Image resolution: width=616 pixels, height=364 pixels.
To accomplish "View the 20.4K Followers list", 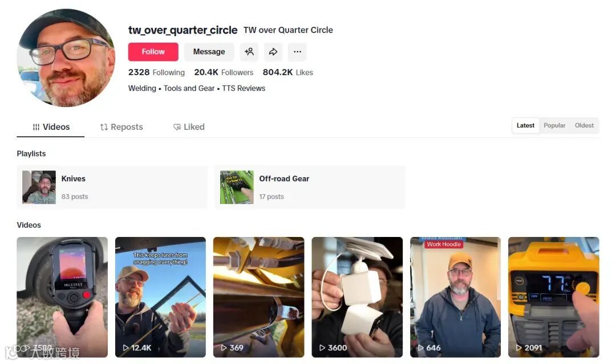I will click(x=224, y=72).
